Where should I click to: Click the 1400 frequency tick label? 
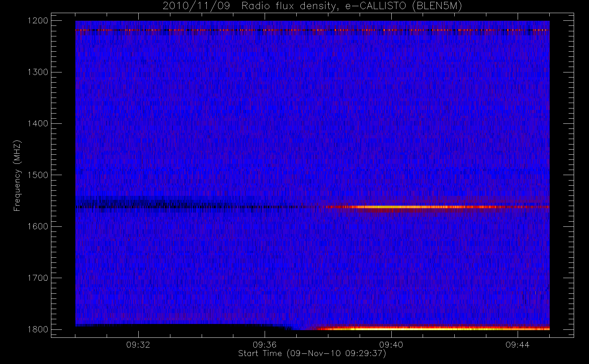[x=38, y=123]
